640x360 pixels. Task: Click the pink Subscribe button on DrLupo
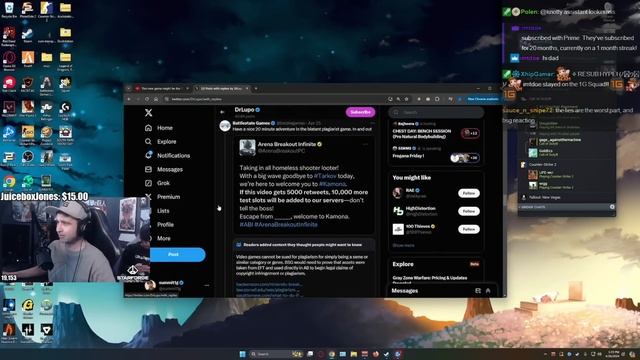[x=360, y=112]
